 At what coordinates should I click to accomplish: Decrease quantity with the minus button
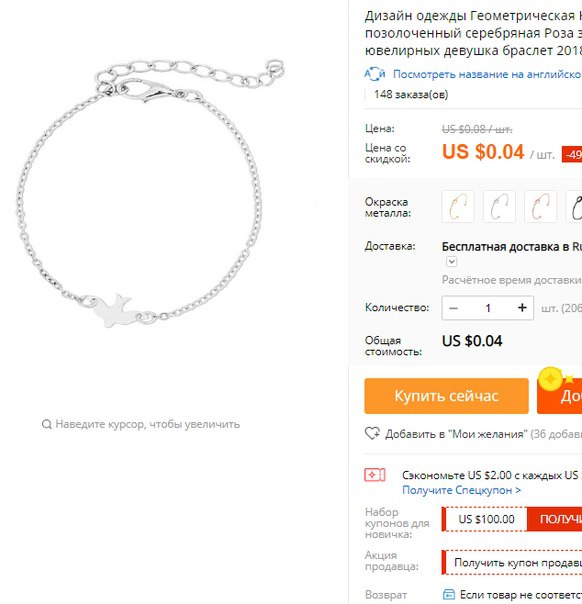(x=453, y=308)
